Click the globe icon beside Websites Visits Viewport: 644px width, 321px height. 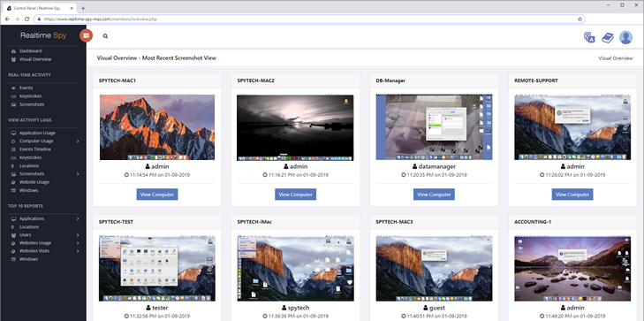[13, 251]
